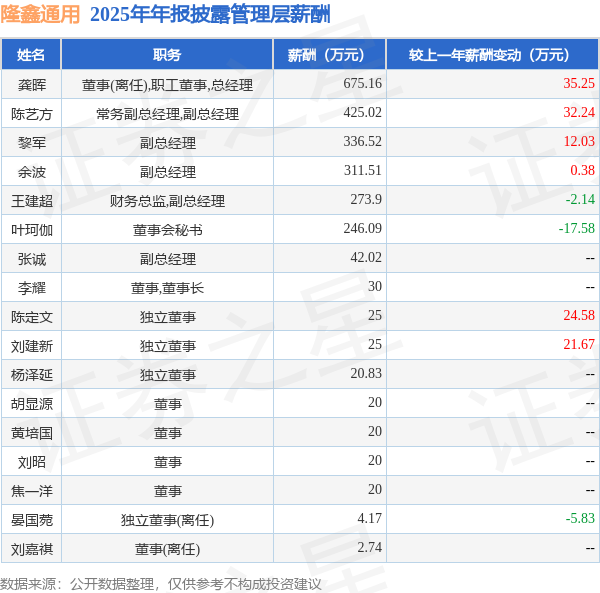Screen dimensions: 600x593
Task: Select the name 龚晖 in first row
Action: click(x=32, y=85)
